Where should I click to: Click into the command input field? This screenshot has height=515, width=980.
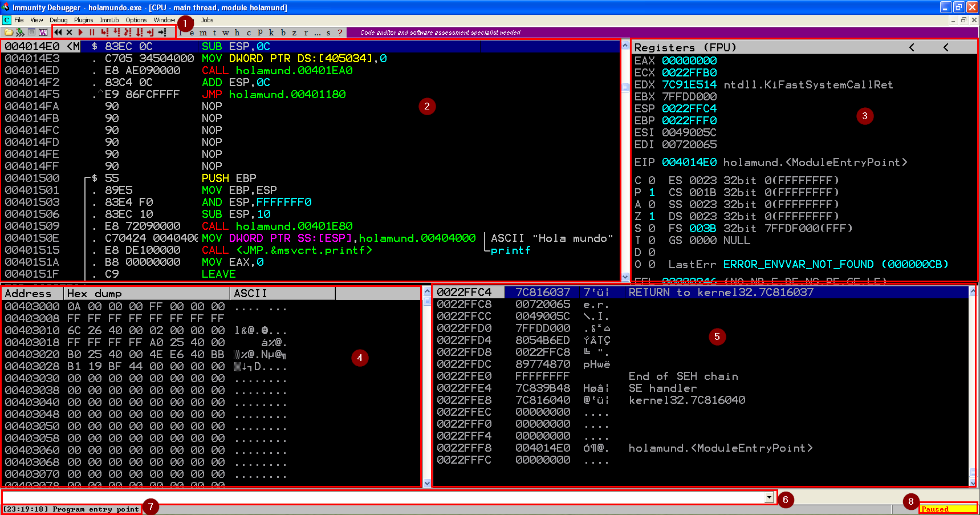pyautogui.click(x=382, y=497)
